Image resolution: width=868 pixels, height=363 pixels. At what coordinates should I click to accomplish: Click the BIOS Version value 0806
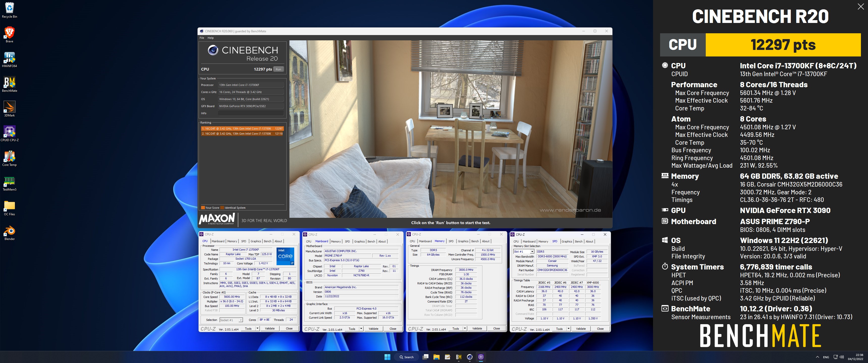tap(361, 292)
